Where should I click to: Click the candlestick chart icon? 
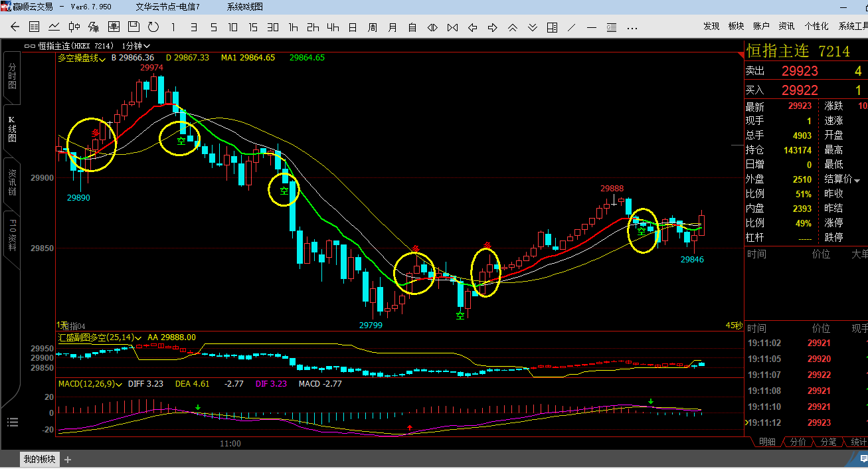click(74, 27)
